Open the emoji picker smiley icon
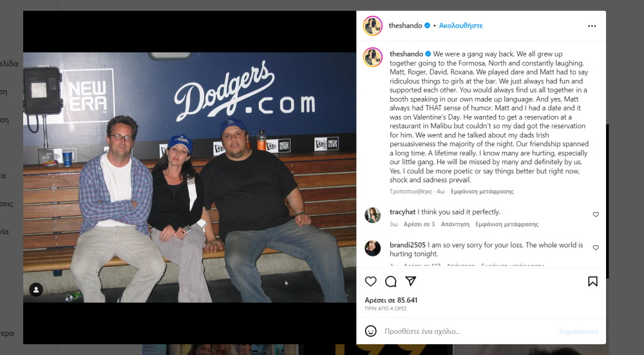The image size is (644, 355). tap(370, 331)
